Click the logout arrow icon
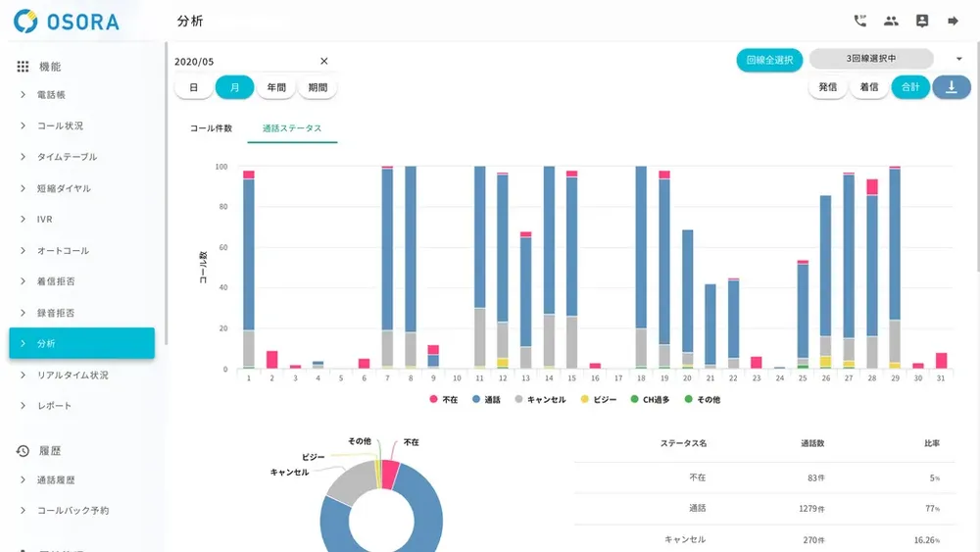This screenshot has height=552, width=980. pos(953,21)
